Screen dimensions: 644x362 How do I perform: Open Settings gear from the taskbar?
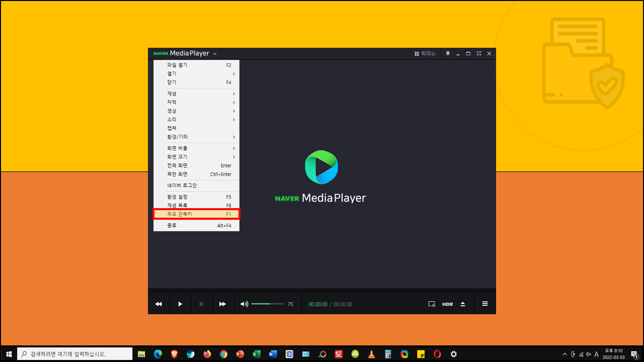(453, 354)
